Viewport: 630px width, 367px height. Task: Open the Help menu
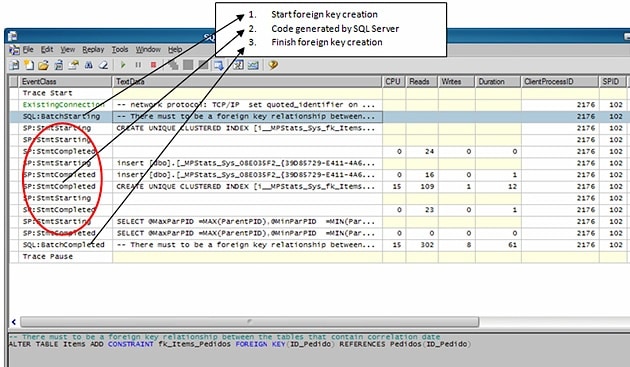(x=175, y=50)
